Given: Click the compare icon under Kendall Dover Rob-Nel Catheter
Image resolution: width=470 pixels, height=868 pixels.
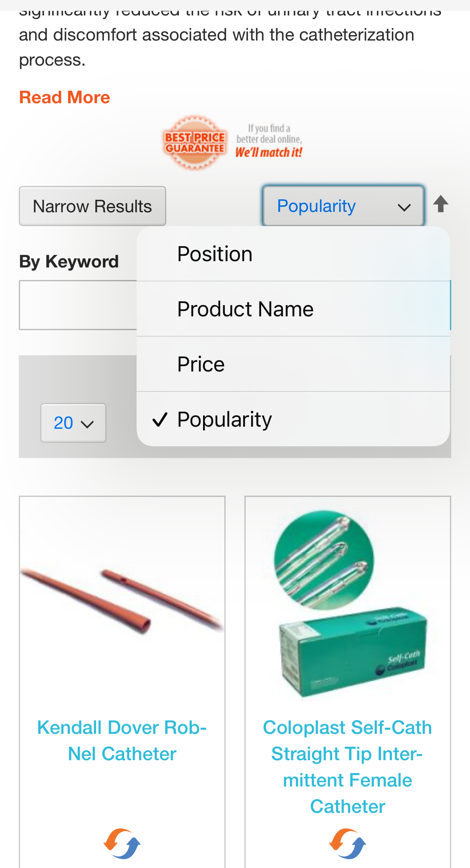Looking at the screenshot, I should tap(122, 844).
